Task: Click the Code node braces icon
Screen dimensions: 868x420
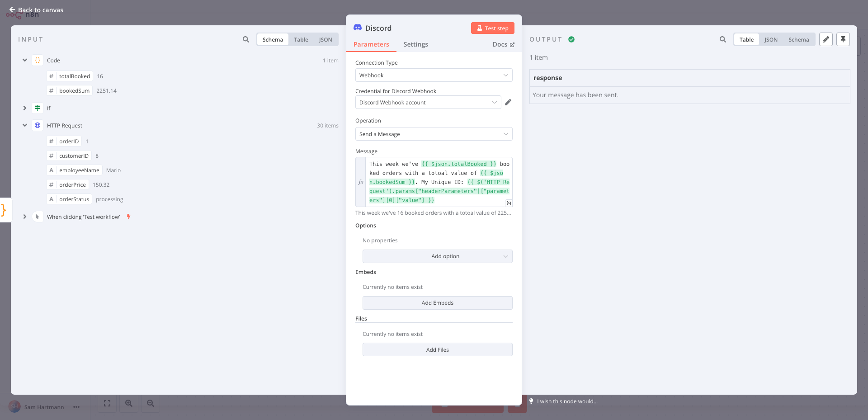Action: tap(38, 60)
